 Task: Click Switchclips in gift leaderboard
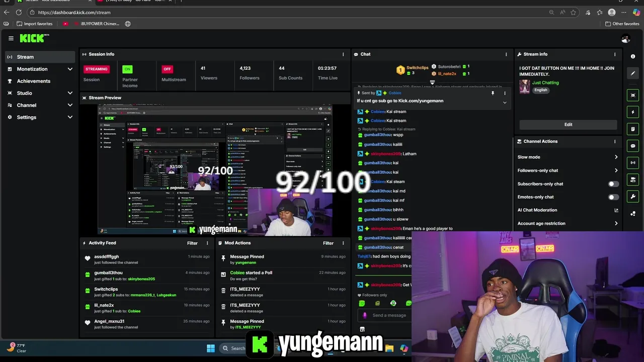pos(417,68)
